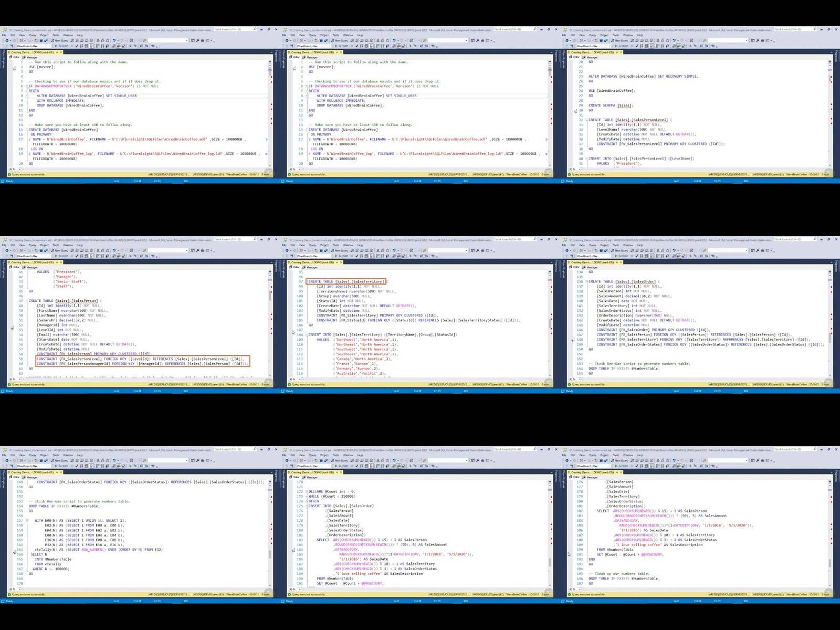840x630 pixels.
Task: Open View menu in Clean up numbers table window
Action: (x=582, y=455)
